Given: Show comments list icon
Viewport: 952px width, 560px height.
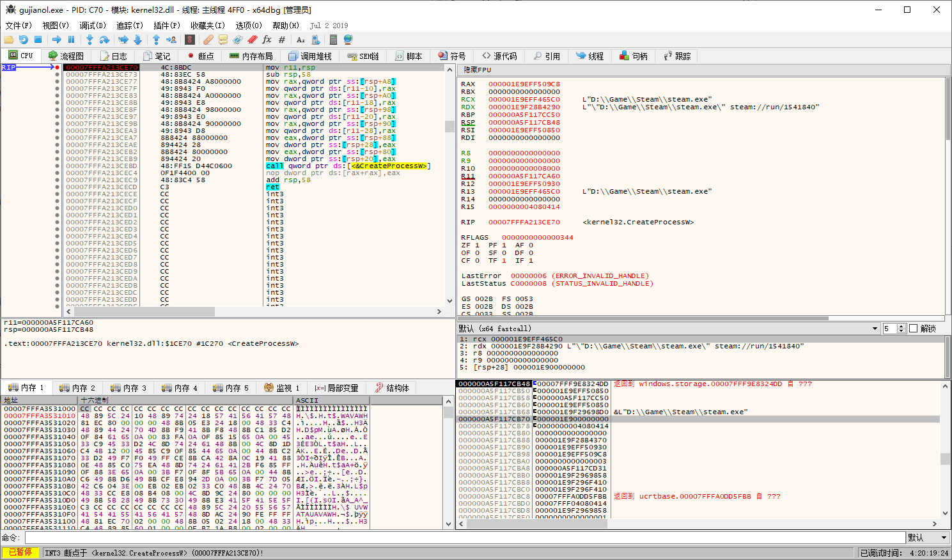Looking at the screenshot, I should pos(223,40).
